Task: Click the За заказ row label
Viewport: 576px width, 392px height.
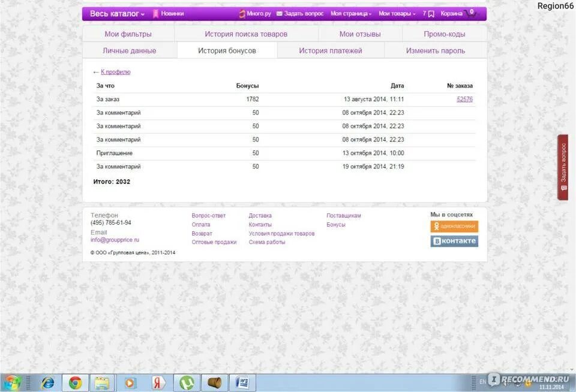Action: [108, 99]
